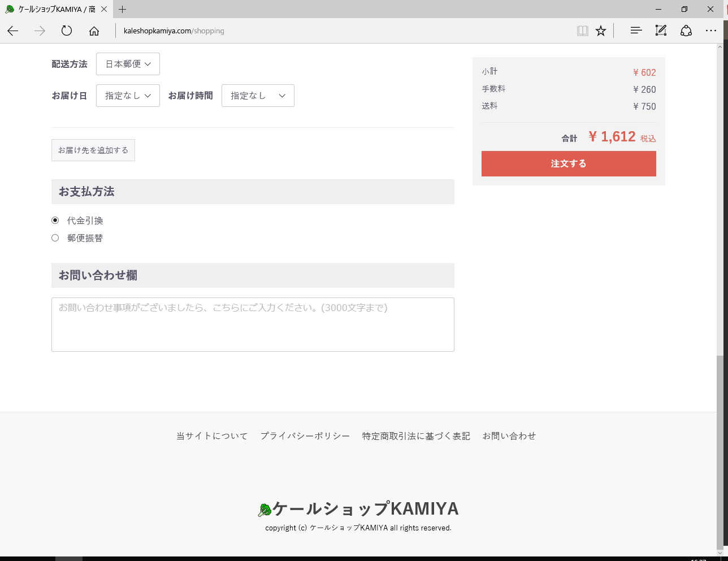
Task: Open a new browser tab
Action: 123,9
